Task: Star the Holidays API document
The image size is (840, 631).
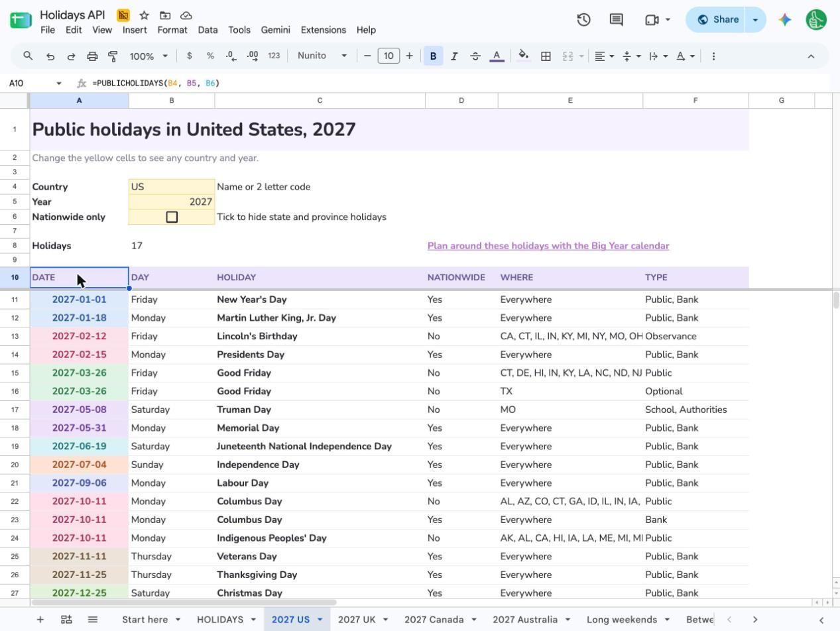Action: point(144,15)
